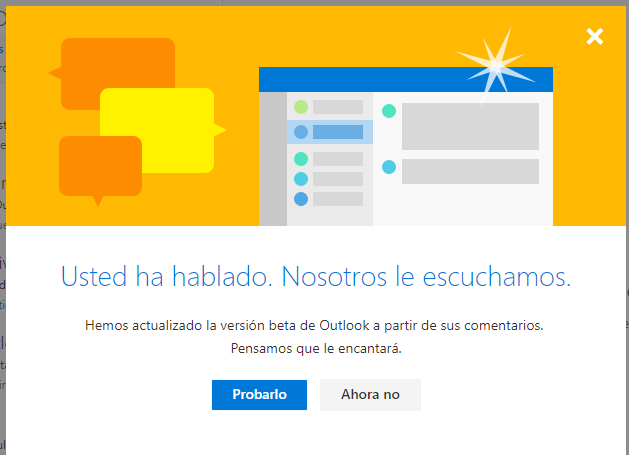Image resolution: width=629 pixels, height=455 pixels.
Task: Click the blue Probarlo button
Action: (x=259, y=395)
